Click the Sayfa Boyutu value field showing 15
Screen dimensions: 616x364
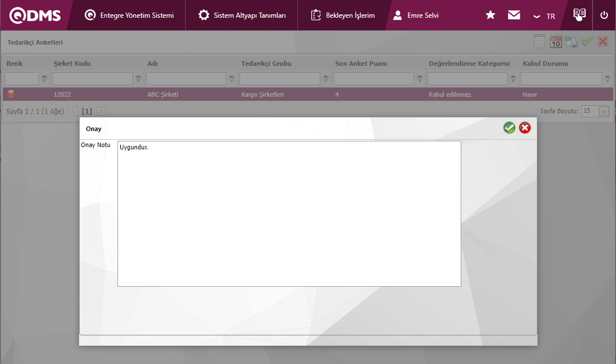(590, 112)
